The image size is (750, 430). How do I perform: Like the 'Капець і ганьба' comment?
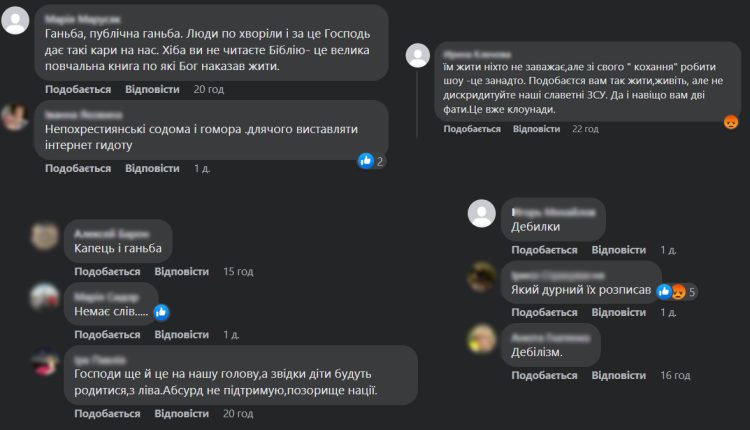tap(107, 272)
